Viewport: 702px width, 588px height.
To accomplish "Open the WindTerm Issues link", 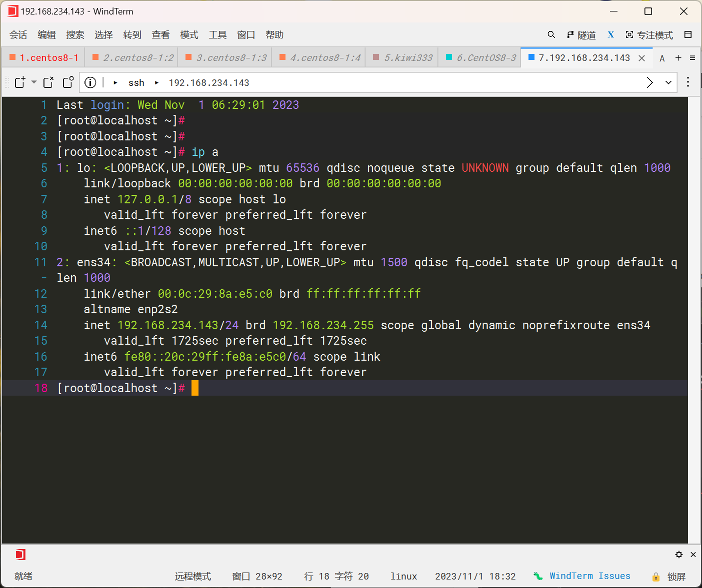I will [590, 576].
